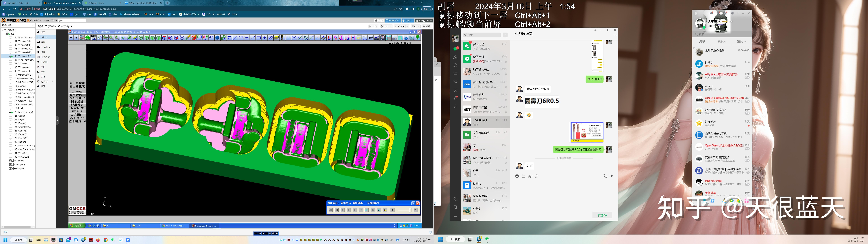Click the HSM toolbar icon in Mastercam
Screen dimensions: 868x244
tap(82, 38)
